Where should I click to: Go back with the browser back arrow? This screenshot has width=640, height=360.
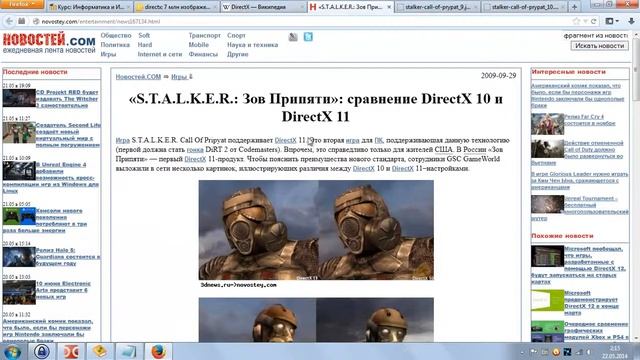click(9, 21)
